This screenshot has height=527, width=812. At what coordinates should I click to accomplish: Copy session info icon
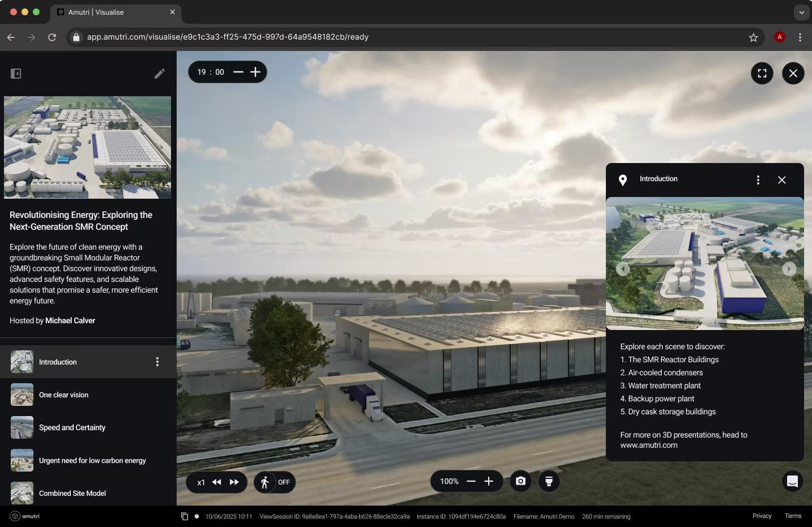tap(184, 516)
